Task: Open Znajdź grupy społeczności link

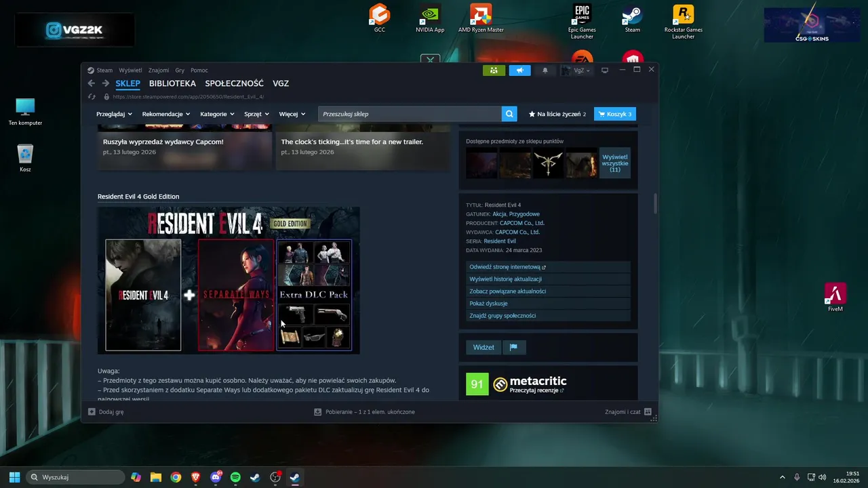Action: coord(548,316)
